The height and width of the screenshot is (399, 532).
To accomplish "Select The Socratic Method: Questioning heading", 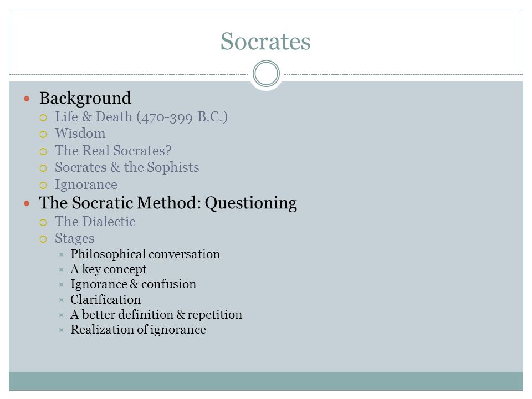I will 168,203.
